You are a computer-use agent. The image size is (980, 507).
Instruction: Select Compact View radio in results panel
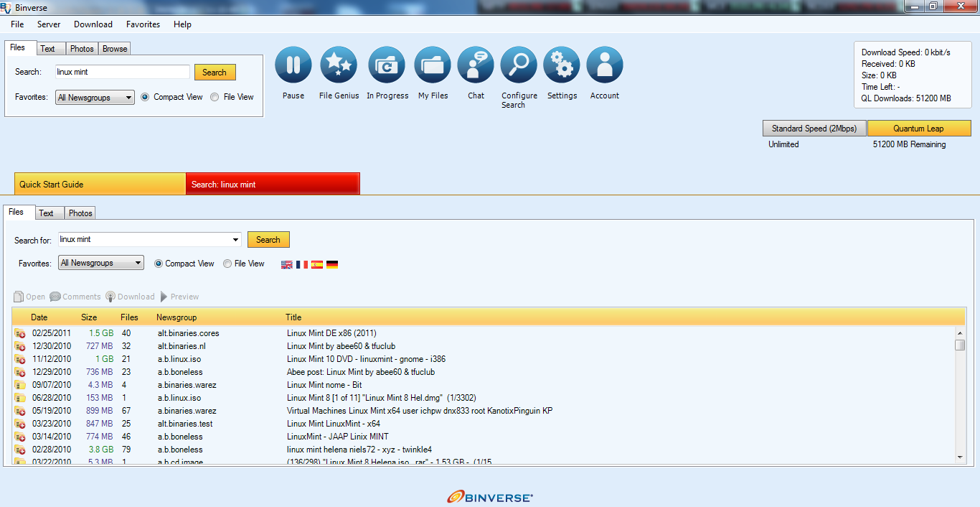pyautogui.click(x=159, y=264)
